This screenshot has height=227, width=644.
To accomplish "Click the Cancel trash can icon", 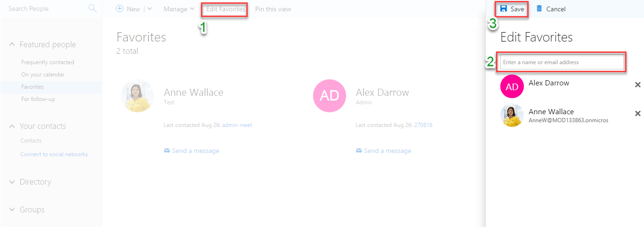I will pyautogui.click(x=539, y=9).
